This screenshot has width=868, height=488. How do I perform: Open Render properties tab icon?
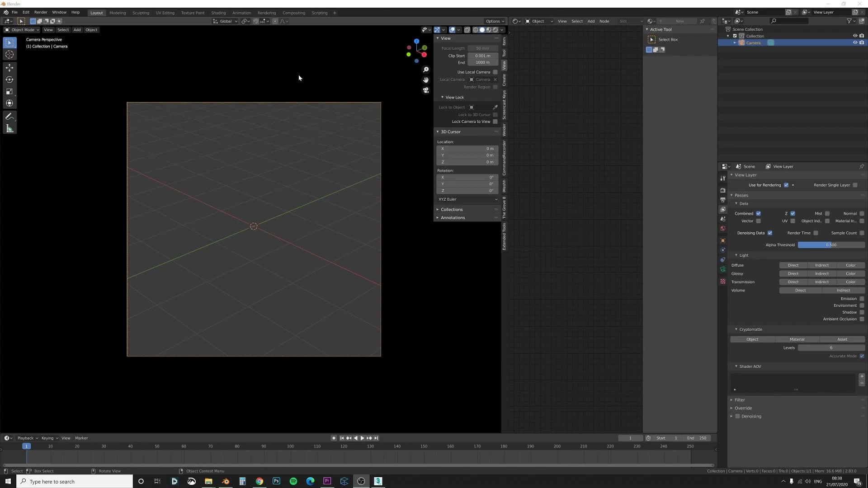[x=723, y=190]
